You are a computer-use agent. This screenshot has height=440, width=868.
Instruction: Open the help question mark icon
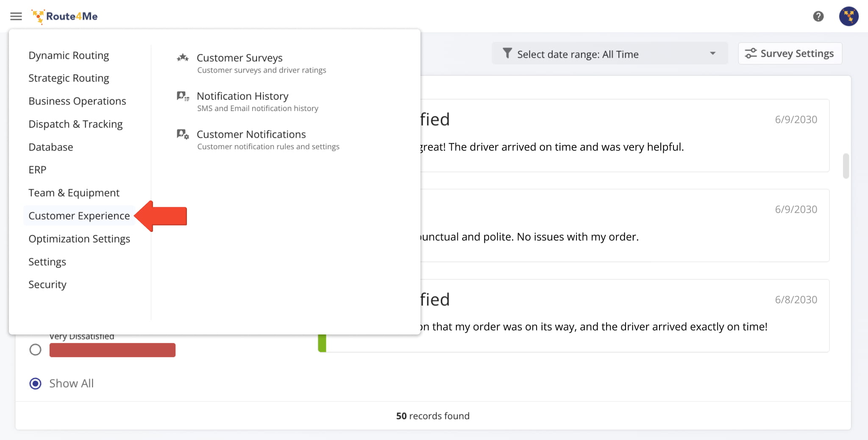(x=818, y=17)
